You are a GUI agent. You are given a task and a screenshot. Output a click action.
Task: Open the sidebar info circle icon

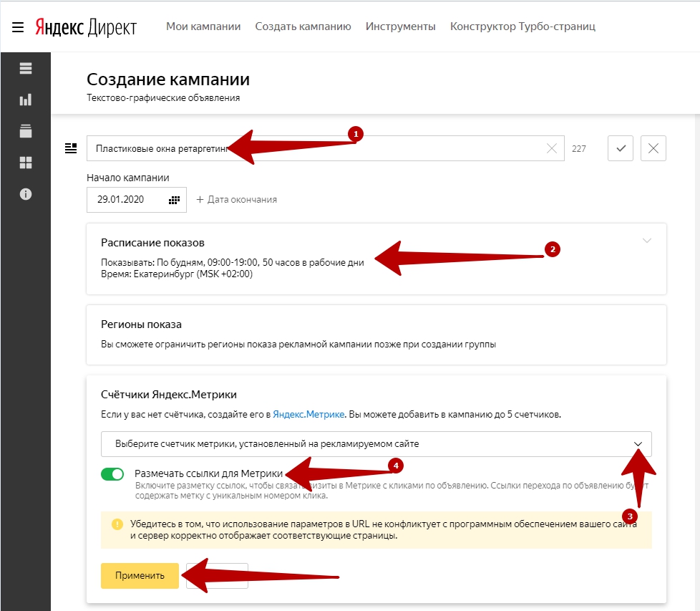[26, 194]
